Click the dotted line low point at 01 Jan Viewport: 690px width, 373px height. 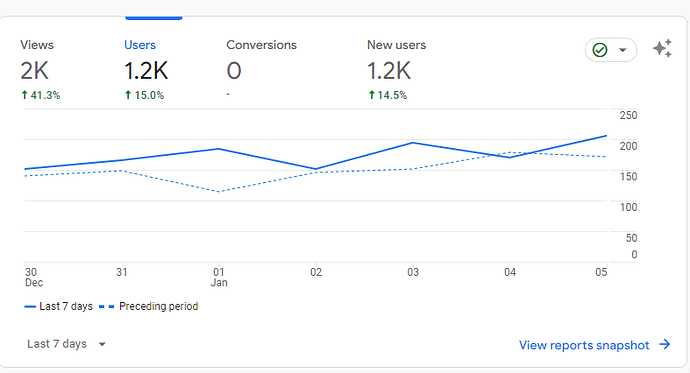point(219,192)
